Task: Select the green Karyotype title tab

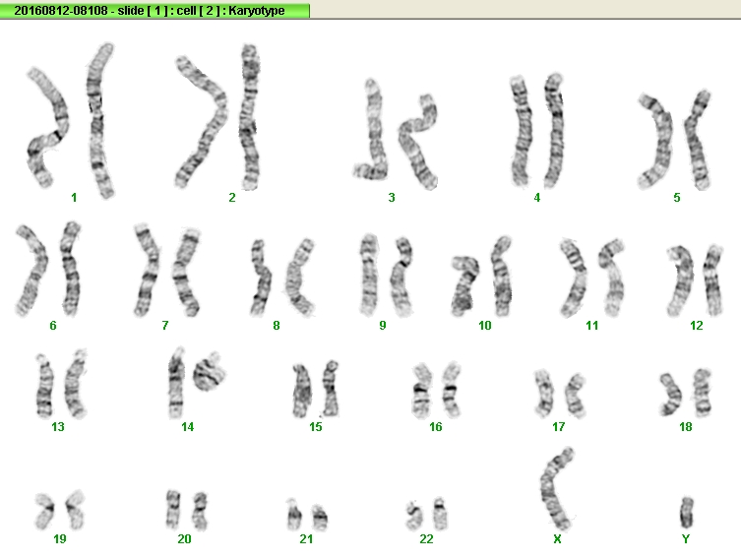Action: click(154, 10)
